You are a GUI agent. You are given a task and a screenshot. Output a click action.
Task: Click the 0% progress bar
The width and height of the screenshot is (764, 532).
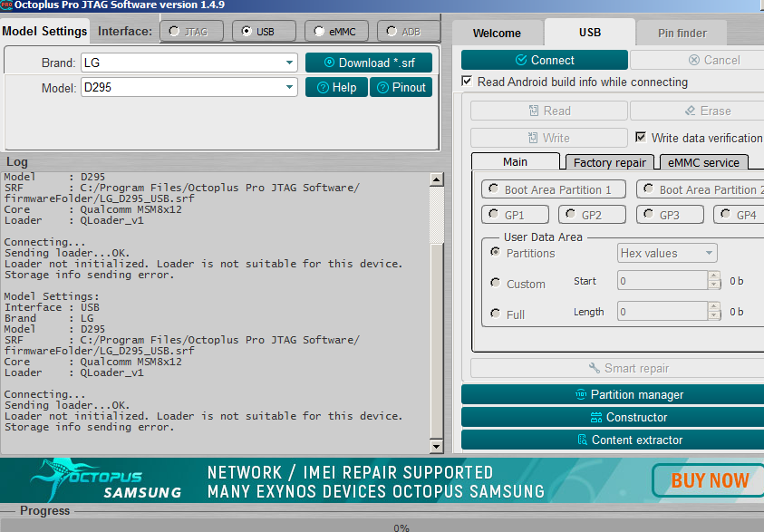(x=382, y=527)
